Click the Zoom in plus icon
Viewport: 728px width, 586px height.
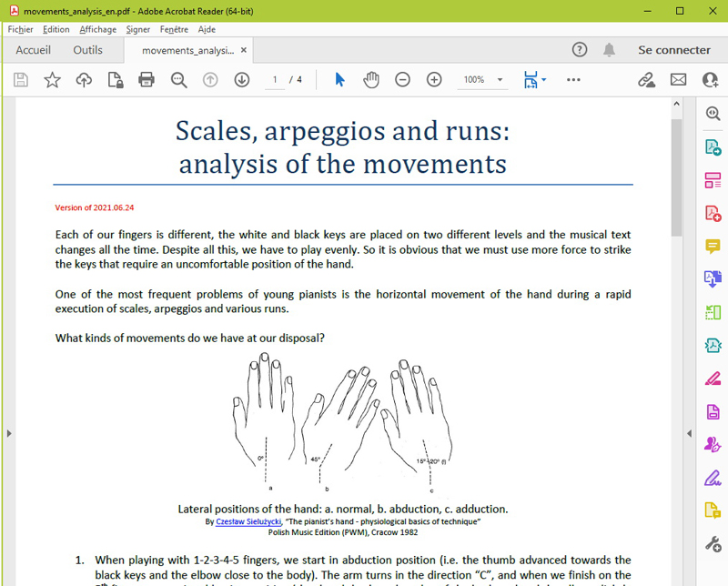pyautogui.click(x=434, y=80)
